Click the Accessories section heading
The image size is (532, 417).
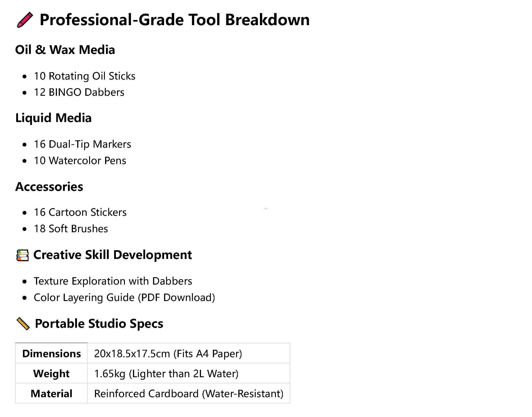pyautogui.click(x=49, y=187)
